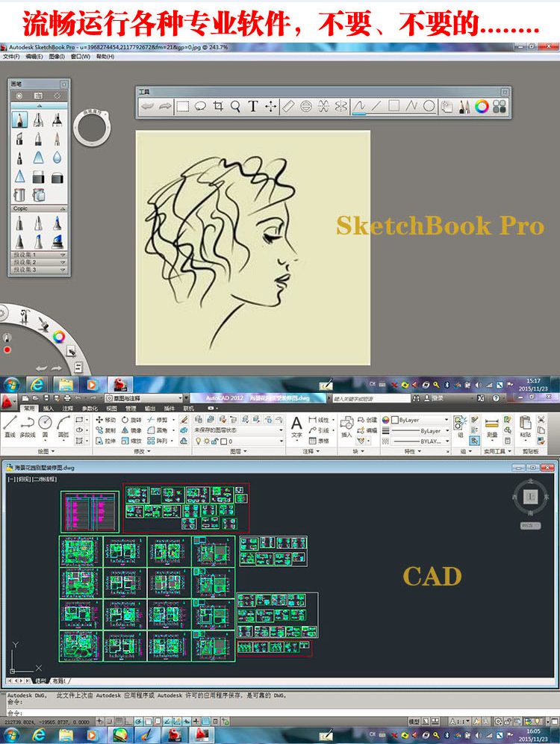560x744 pixels.
Task: Switch to the 插入 ribbon tab in AutoCAD
Action: (49, 408)
